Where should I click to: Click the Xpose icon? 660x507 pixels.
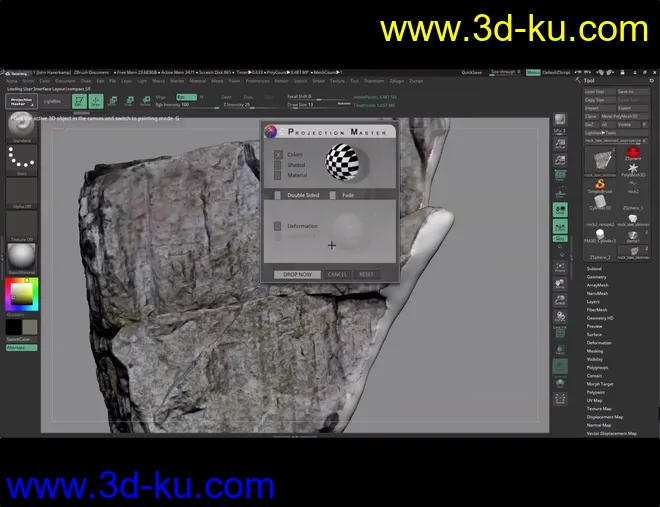(560, 398)
